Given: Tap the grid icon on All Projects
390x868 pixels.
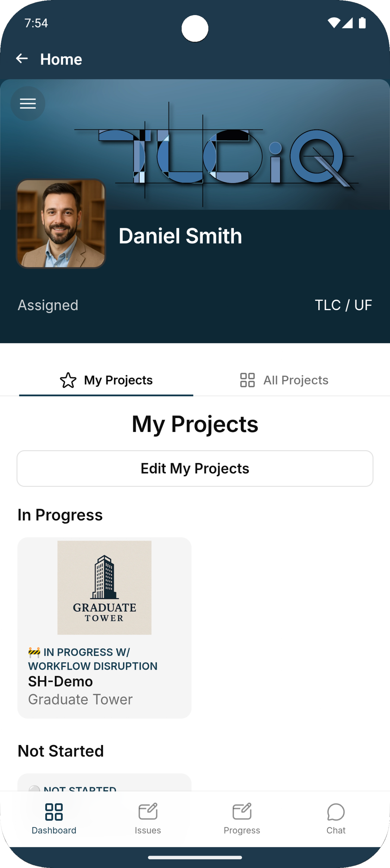Looking at the screenshot, I should tap(247, 380).
